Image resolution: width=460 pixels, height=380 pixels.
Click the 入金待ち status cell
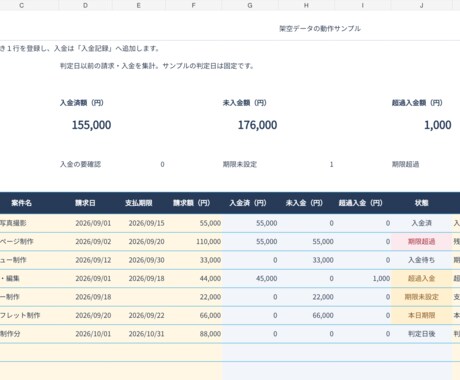pyautogui.click(x=421, y=260)
